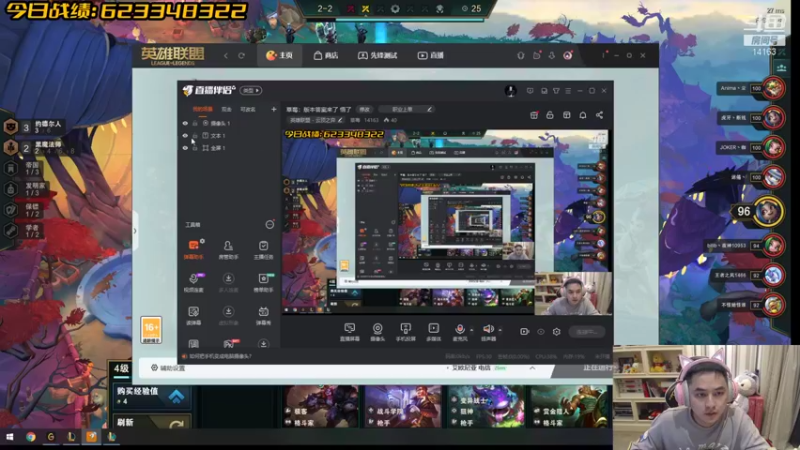Open the hamburger menu in streaming app
Viewport: 800px width, 450px height.
pyautogui.click(x=568, y=91)
